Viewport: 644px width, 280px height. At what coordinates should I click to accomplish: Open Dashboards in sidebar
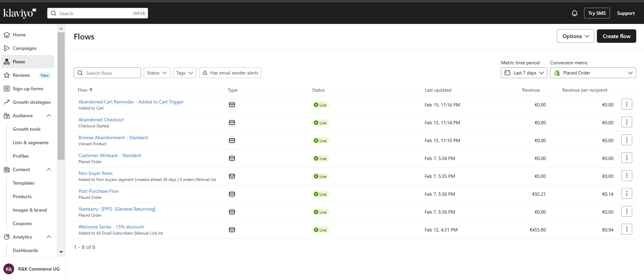(25, 250)
